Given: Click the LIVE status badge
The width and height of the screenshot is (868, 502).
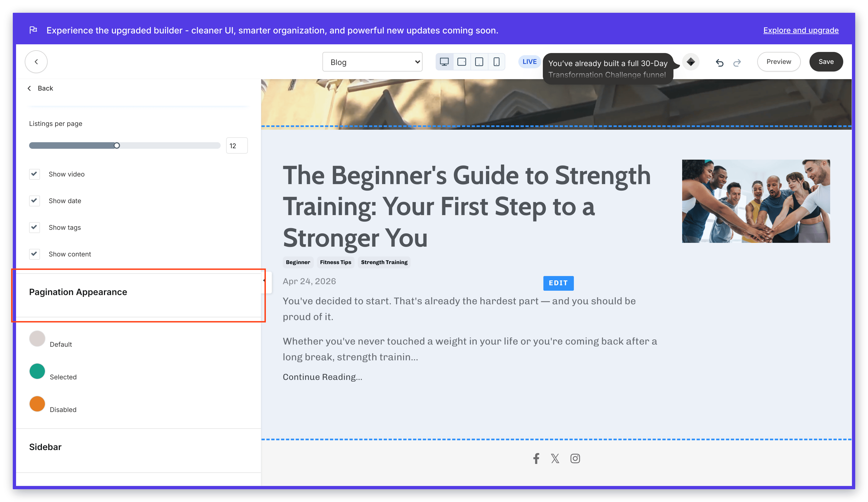Looking at the screenshot, I should (530, 62).
